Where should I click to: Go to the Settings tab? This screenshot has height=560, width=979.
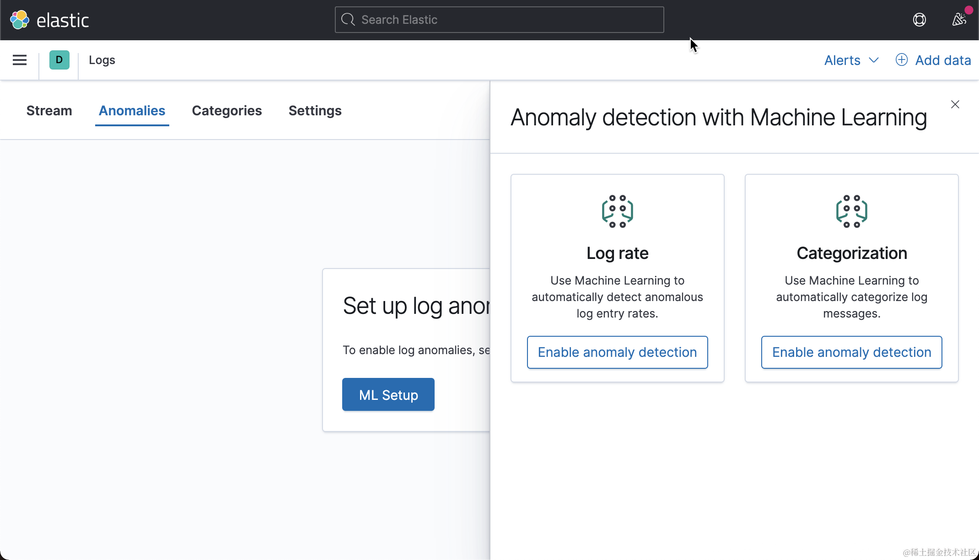point(315,111)
